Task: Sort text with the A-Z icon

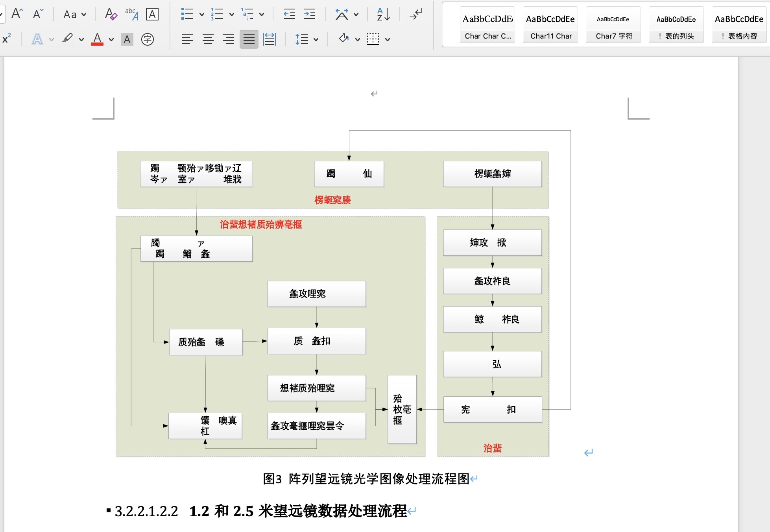Action: coord(383,14)
